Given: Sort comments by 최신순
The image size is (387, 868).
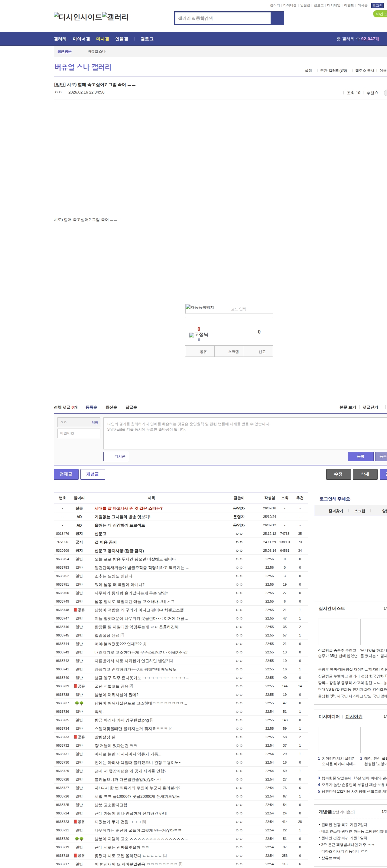Looking at the screenshot, I should coord(111,407).
